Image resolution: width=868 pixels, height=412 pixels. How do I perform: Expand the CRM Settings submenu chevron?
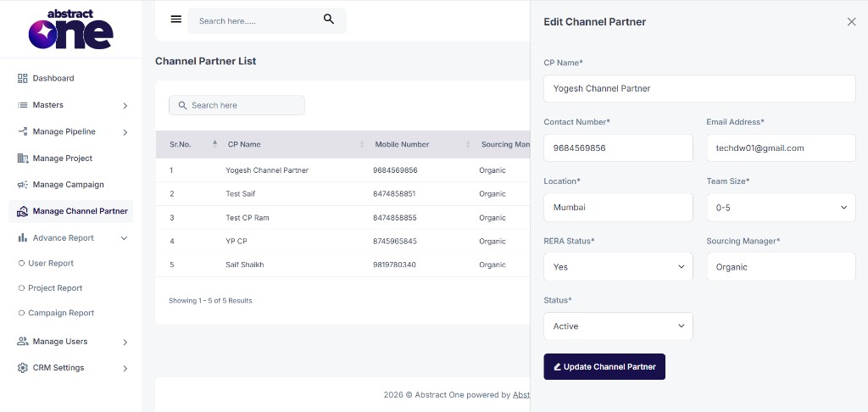pyautogui.click(x=125, y=368)
